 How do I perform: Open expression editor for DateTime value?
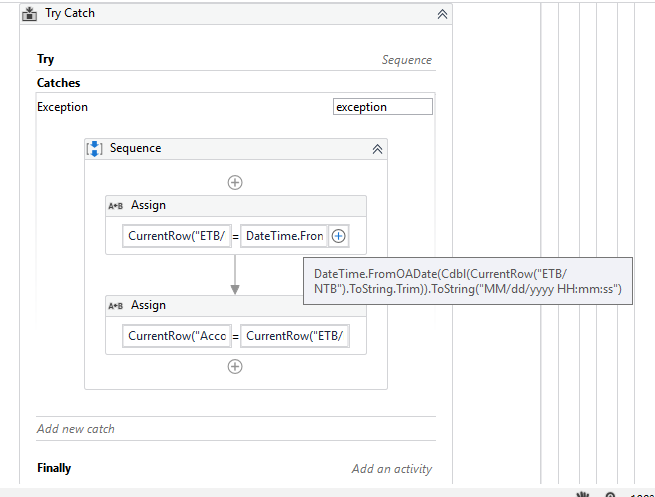(x=339, y=236)
